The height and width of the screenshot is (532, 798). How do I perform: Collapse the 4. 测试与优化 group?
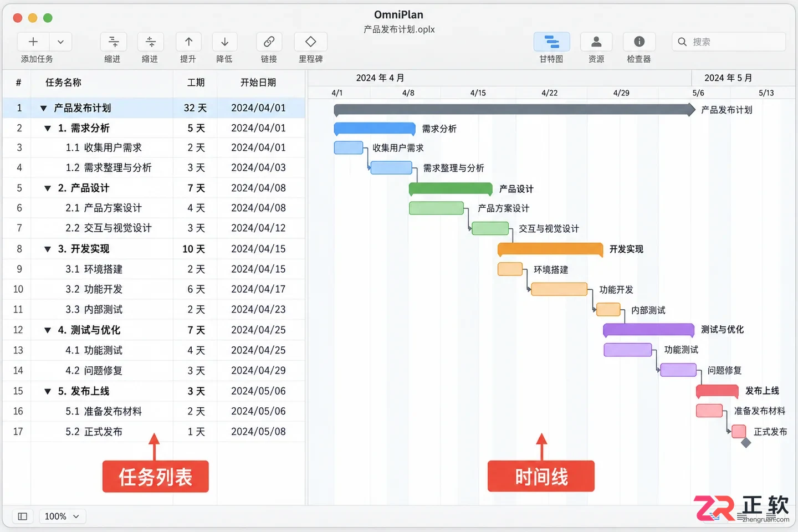(48, 330)
